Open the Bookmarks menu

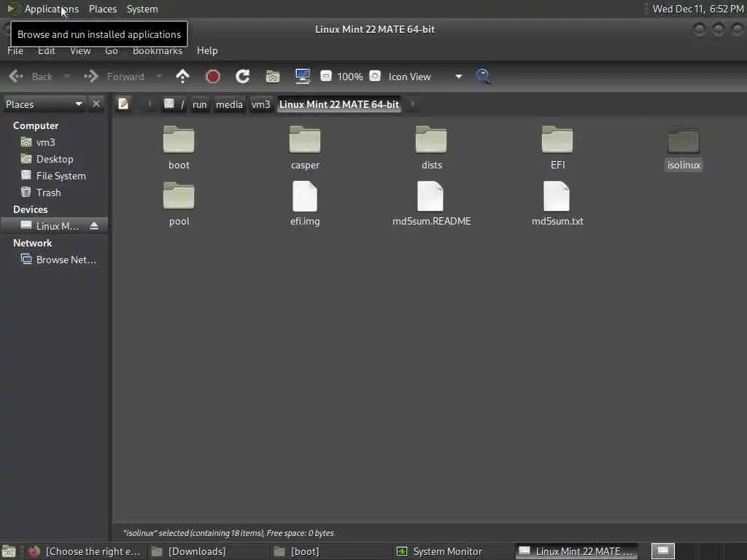click(158, 50)
